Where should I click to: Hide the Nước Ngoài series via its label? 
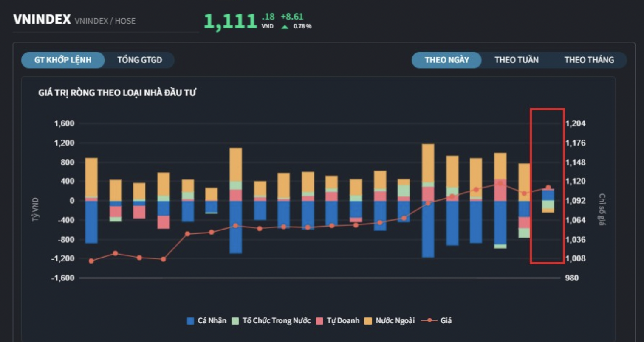(395, 321)
